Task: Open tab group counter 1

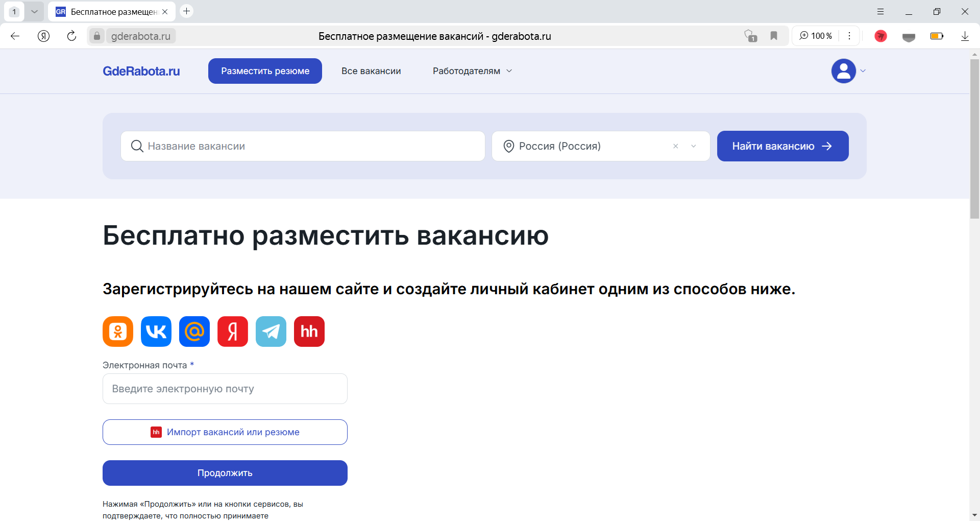Action: 14,11
